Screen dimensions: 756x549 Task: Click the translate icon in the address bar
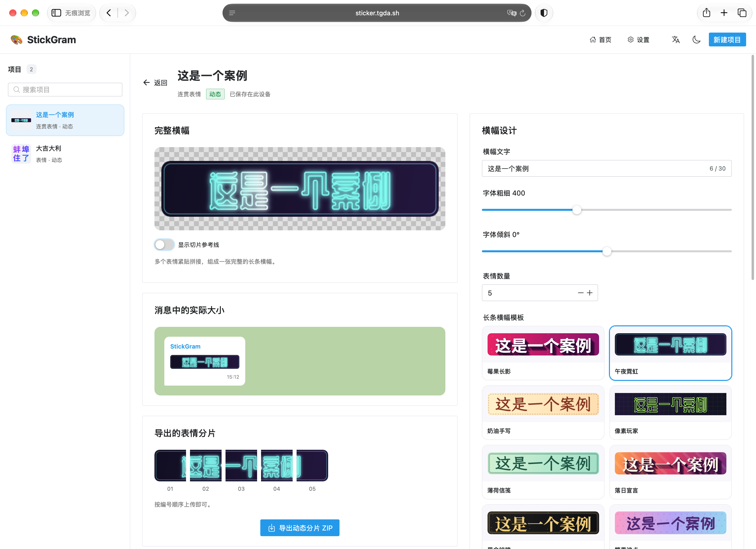[512, 13]
